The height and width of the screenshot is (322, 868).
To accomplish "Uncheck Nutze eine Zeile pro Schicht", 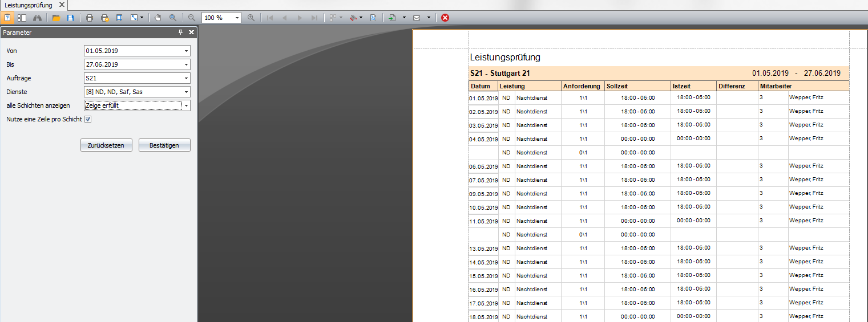I will coord(88,119).
